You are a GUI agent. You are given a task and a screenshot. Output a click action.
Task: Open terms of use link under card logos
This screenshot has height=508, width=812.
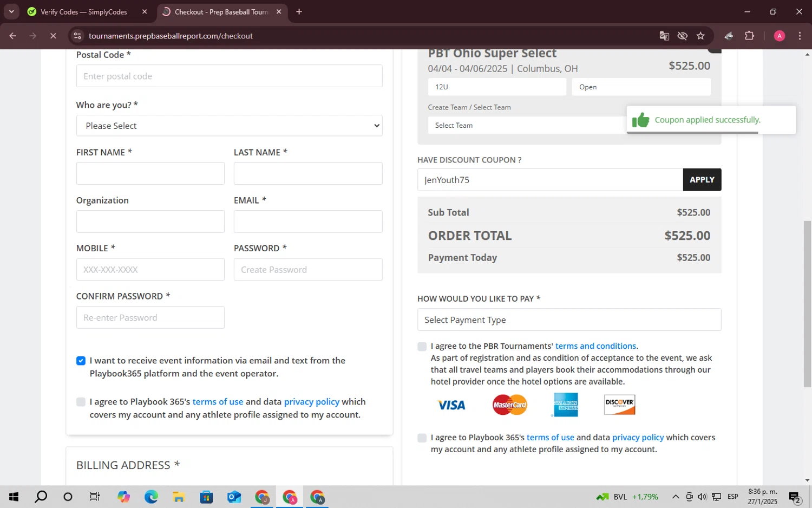tap(551, 438)
